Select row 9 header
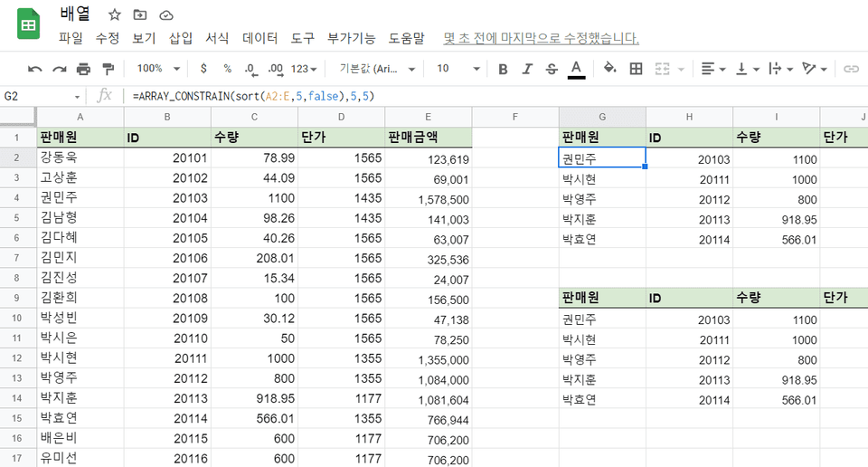Image resolution: width=868 pixels, height=467 pixels. pyautogui.click(x=16, y=298)
